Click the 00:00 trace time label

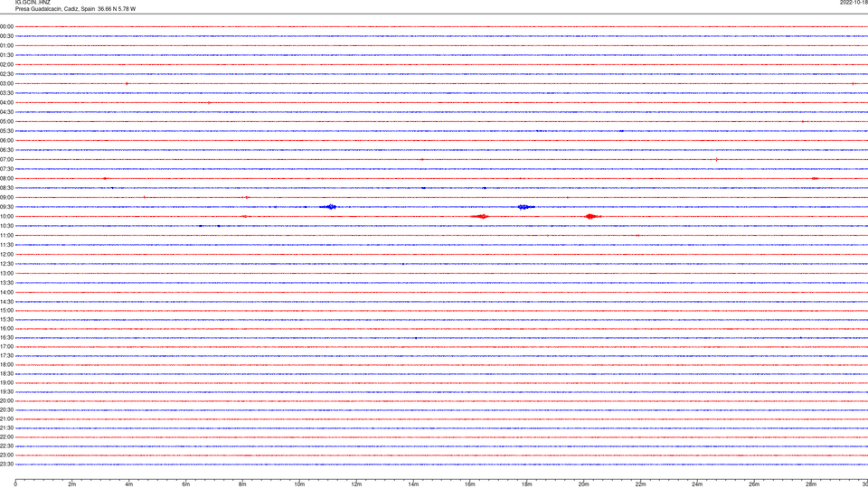click(6, 26)
